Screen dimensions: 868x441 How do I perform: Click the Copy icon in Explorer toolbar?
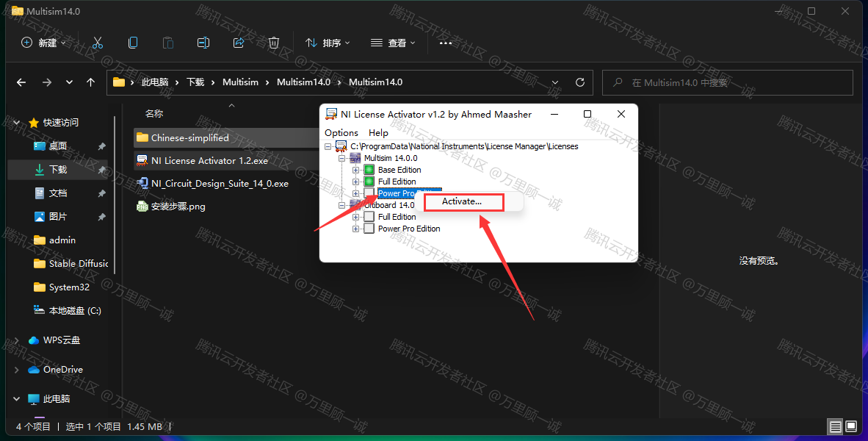point(133,43)
